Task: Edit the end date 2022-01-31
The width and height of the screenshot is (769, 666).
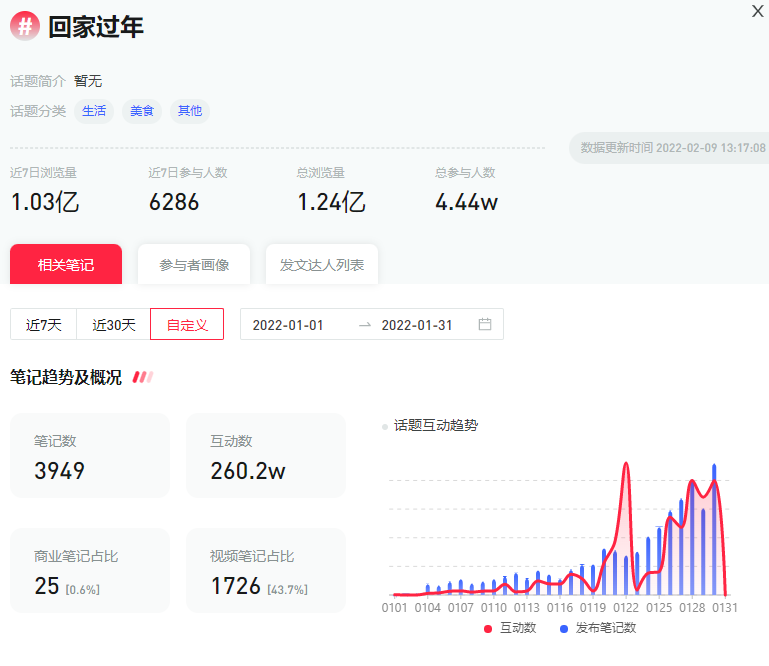Action: [417, 325]
